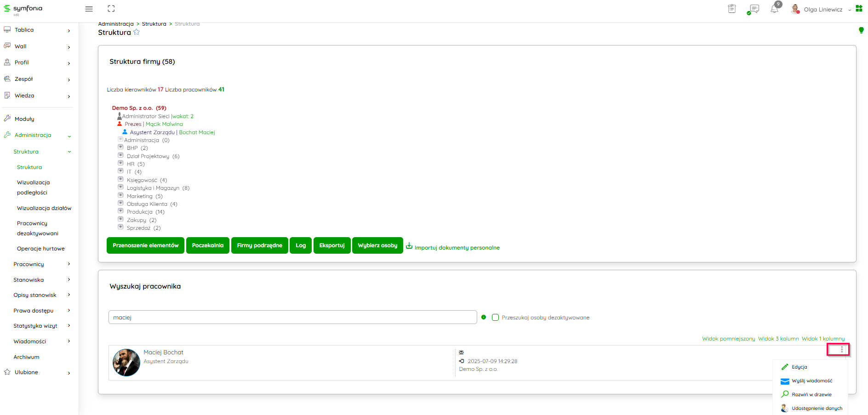The width and height of the screenshot is (868, 415).
Task: Open the notifications bell
Action: tap(775, 9)
